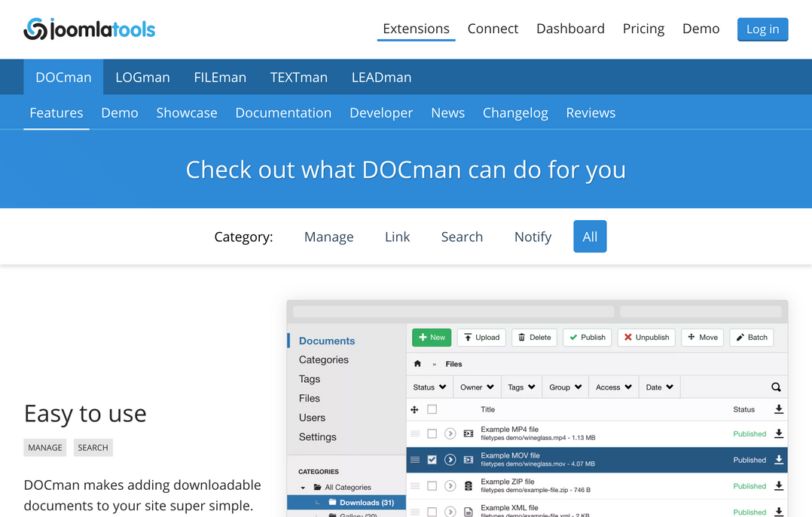Toggle Published status of Example MOV file

pos(749,460)
